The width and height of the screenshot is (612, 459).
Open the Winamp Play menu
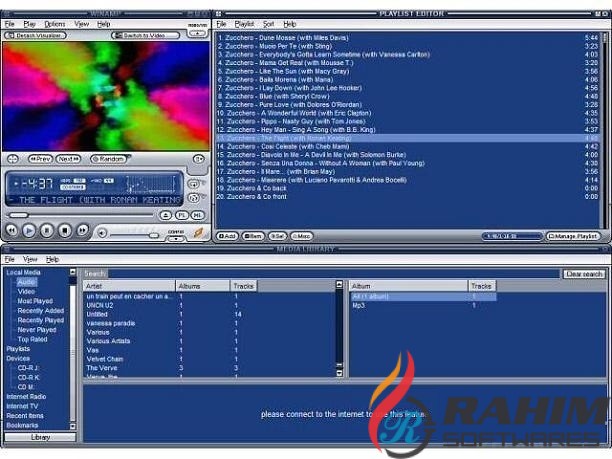pos(29,24)
